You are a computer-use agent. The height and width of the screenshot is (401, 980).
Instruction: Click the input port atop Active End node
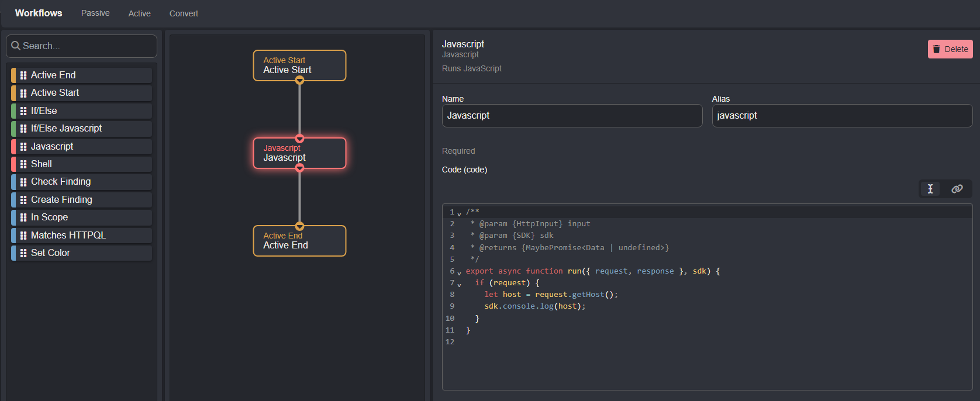click(x=299, y=226)
